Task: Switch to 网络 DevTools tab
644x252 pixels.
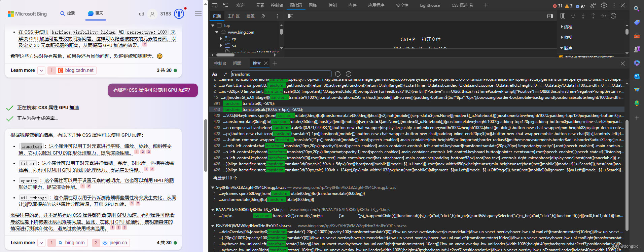Action: click(x=313, y=5)
